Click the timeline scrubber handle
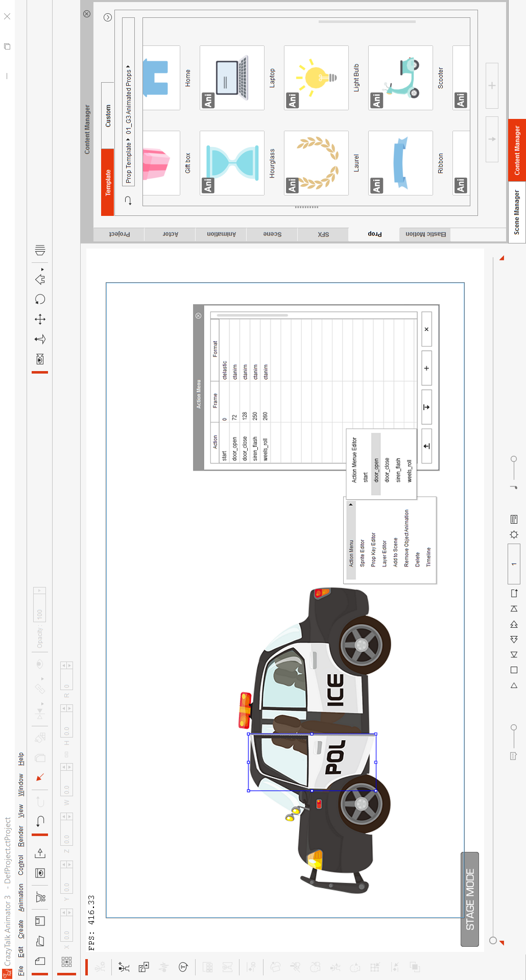Screen dimensions: 526x980 (493, 941)
